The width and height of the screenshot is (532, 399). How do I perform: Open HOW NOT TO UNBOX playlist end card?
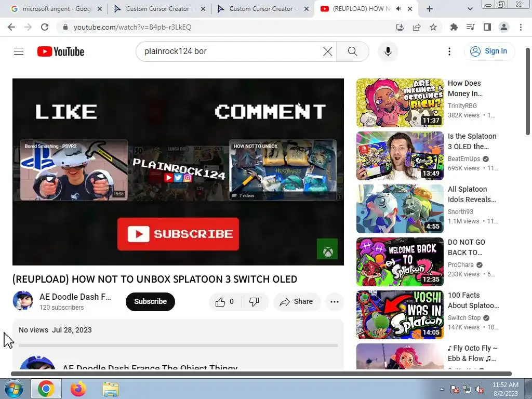[283, 170]
